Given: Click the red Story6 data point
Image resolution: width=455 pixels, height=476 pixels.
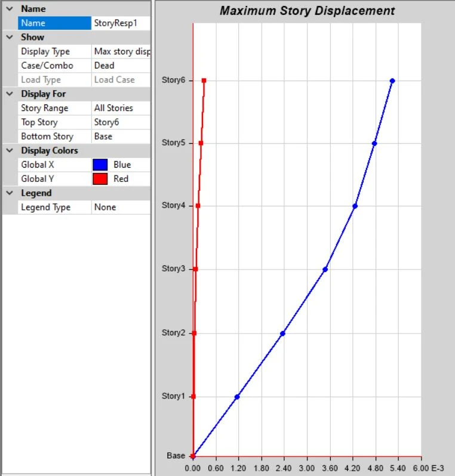Looking at the screenshot, I should click(204, 81).
